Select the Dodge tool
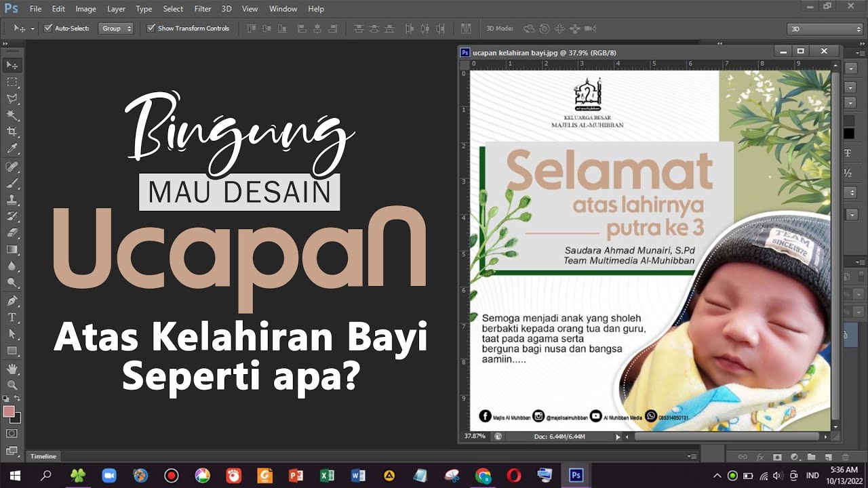Screen dimensions: 868x488 point(12,282)
